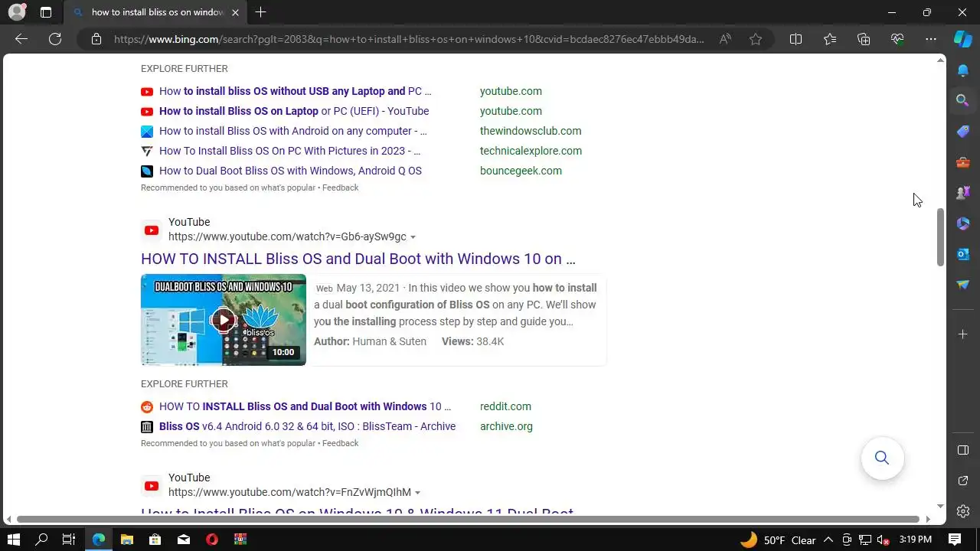Click bouncegeek.com domain text
Viewport: 980px width, 551px height.
[521, 171]
